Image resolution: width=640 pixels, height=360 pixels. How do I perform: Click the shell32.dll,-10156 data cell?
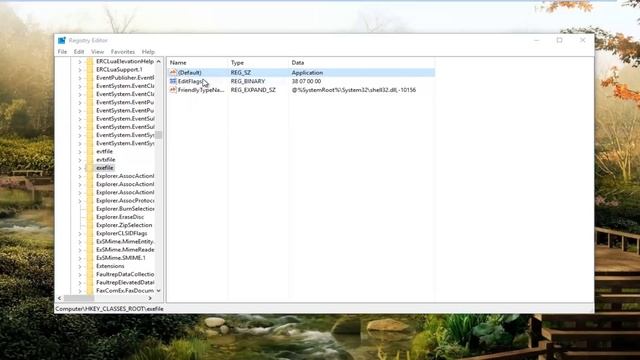(x=354, y=90)
